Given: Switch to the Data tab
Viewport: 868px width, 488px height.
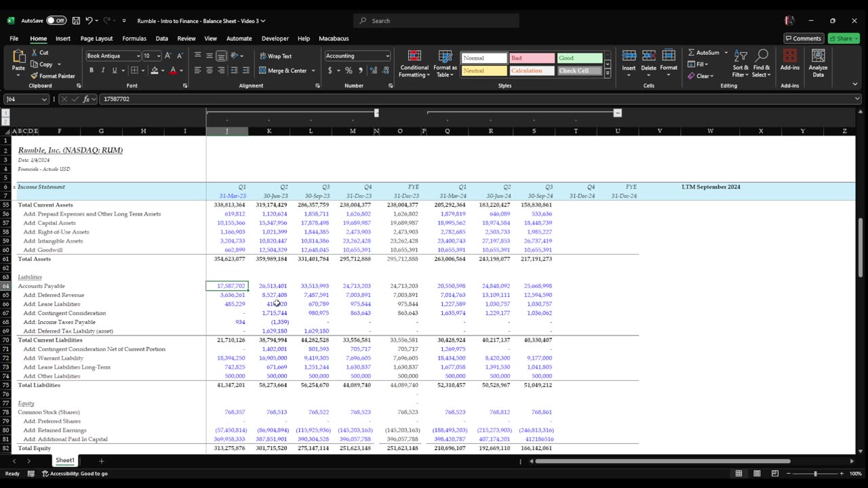Looking at the screenshot, I should 161,39.
